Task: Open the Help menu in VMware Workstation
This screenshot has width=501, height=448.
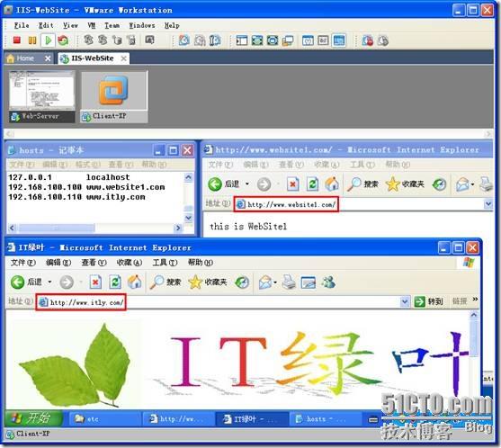Action: pyautogui.click(x=172, y=25)
